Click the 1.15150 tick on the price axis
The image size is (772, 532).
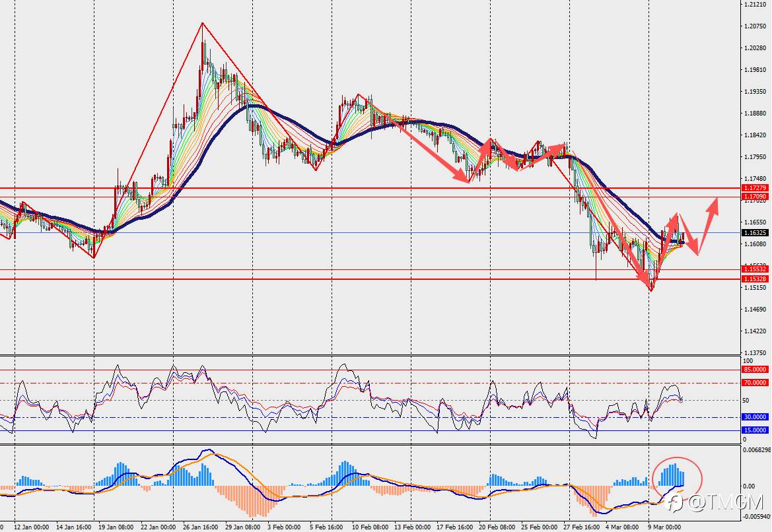pos(755,287)
